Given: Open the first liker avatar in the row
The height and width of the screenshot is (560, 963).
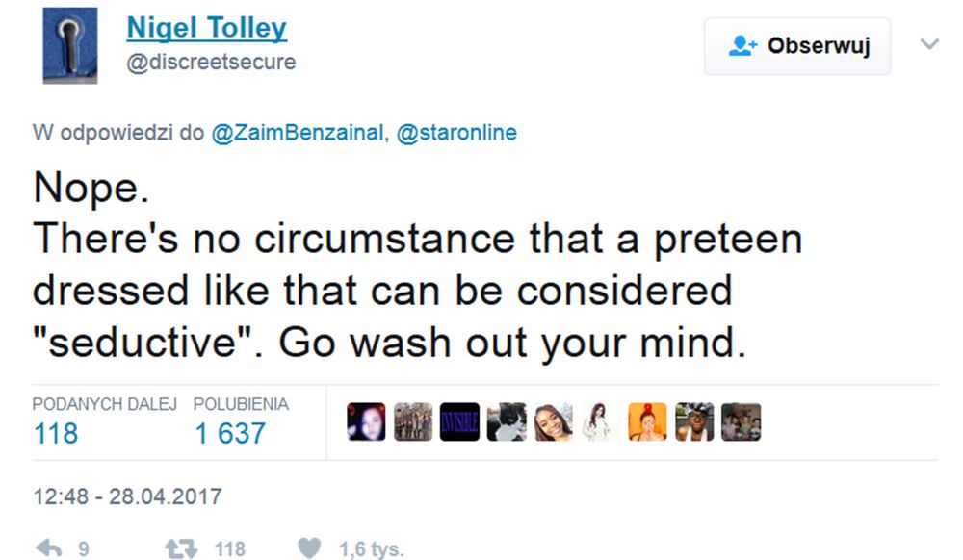Looking at the screenshot, I should (366, 422).
